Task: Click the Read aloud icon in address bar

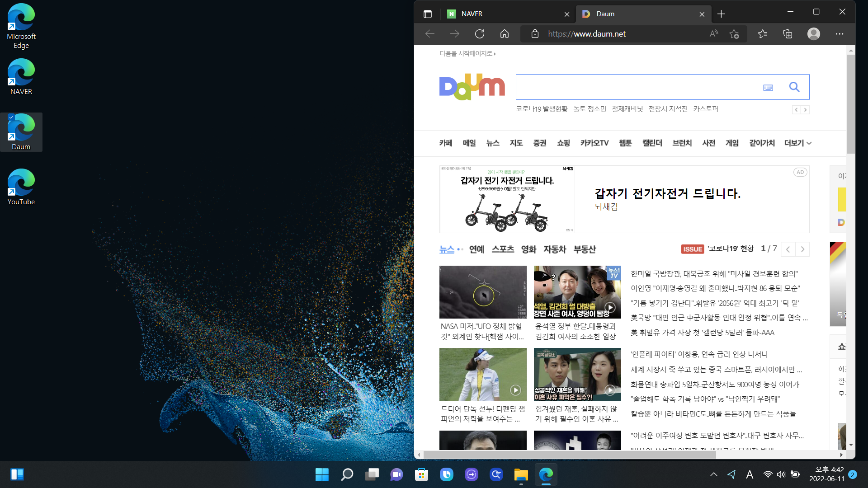Action: pyautogui.click(x=713, y=34)
